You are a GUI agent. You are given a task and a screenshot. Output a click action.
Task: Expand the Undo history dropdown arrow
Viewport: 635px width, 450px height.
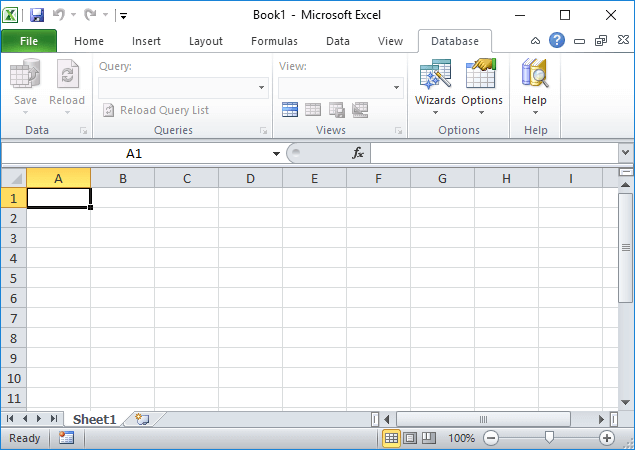73,15
